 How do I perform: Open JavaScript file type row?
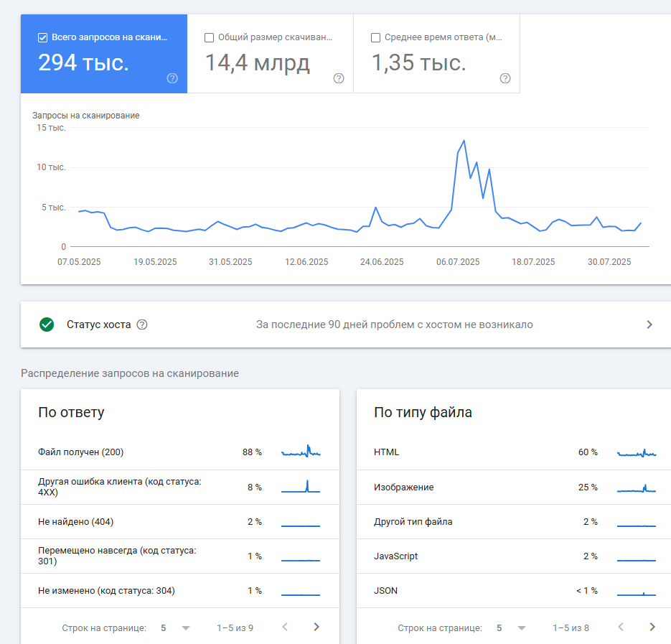click(x=514, y=556)
